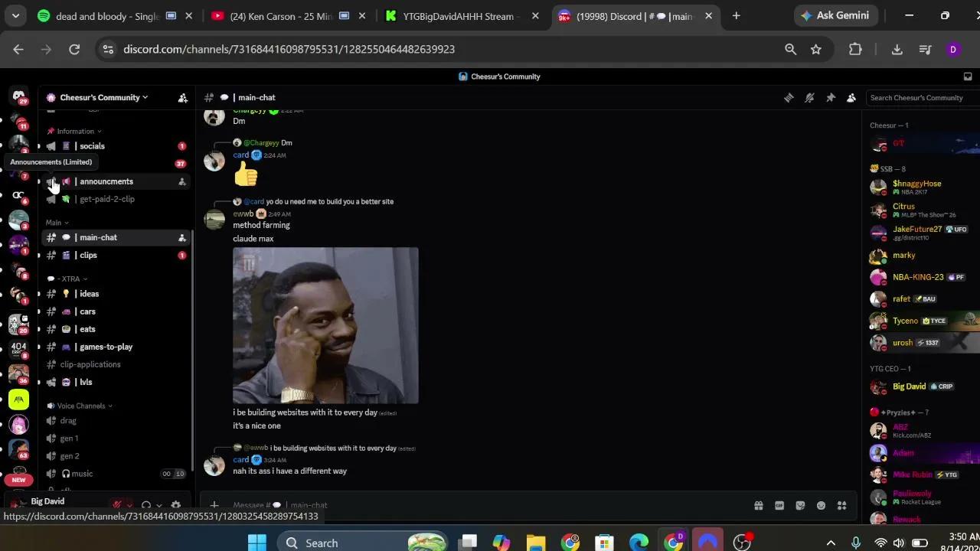Search Cheesur's Community field
The width and height of the screenshot is (980, 551).
point(923,97)
